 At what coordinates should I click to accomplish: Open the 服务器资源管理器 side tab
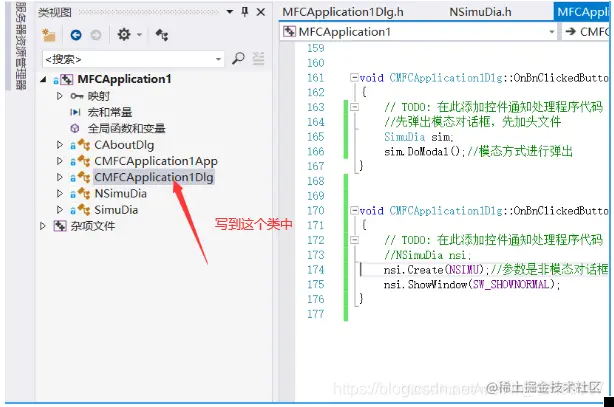point(21,46)
